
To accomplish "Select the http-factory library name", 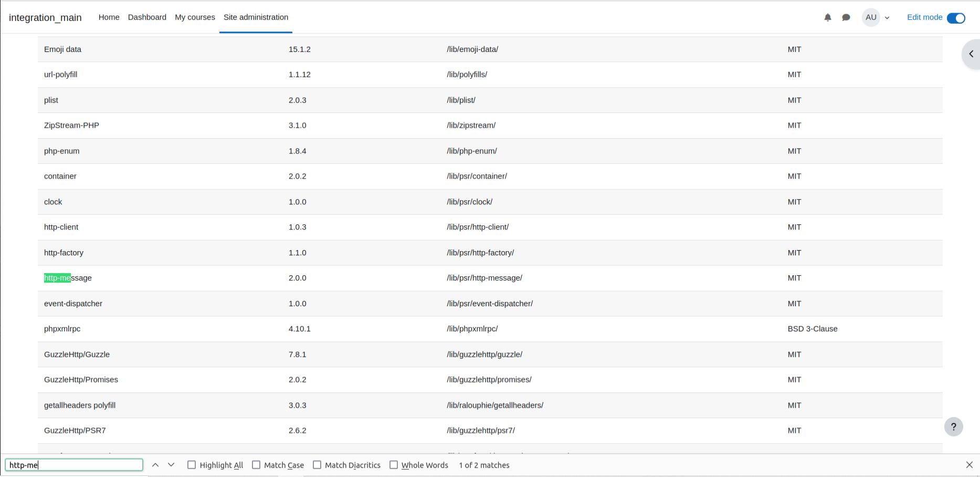I will [x=64, y=253].
